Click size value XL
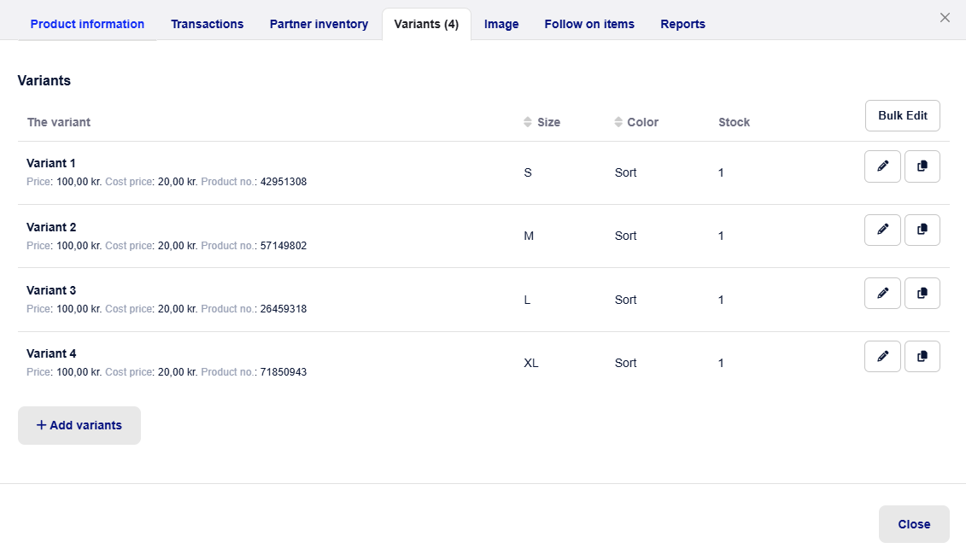 (x=531, y=363)
